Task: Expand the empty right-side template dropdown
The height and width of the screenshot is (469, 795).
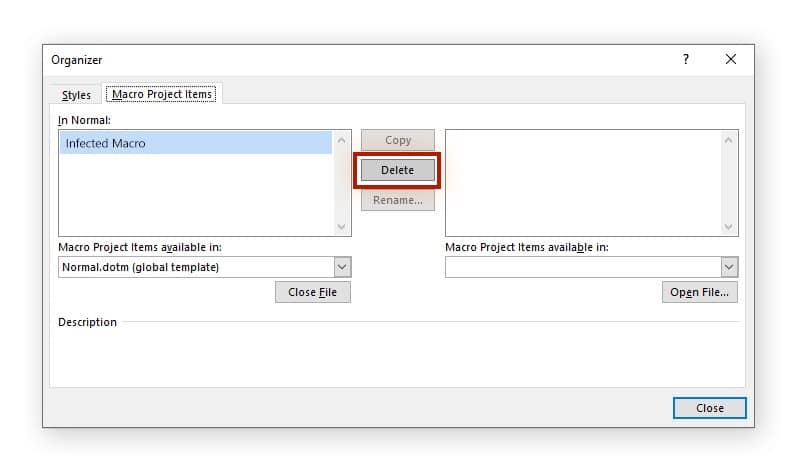Action: click(729, 267)
